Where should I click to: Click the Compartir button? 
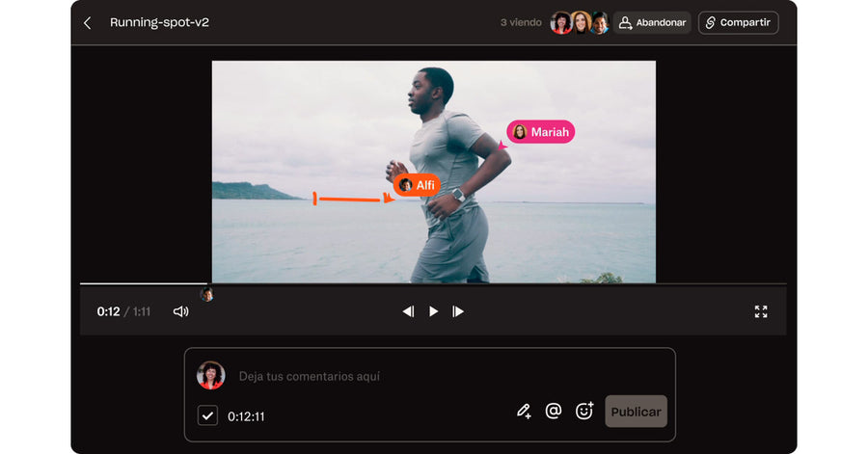[739, 23]
